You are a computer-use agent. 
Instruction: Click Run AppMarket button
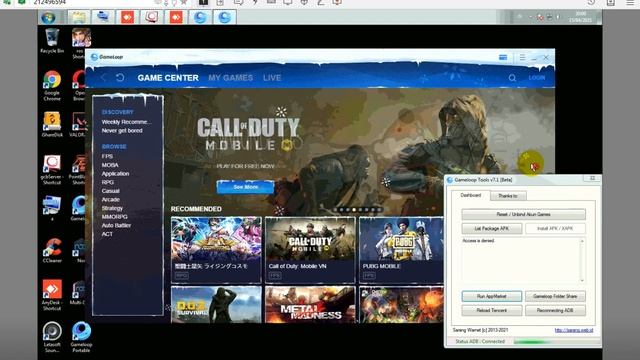[492, 296]
